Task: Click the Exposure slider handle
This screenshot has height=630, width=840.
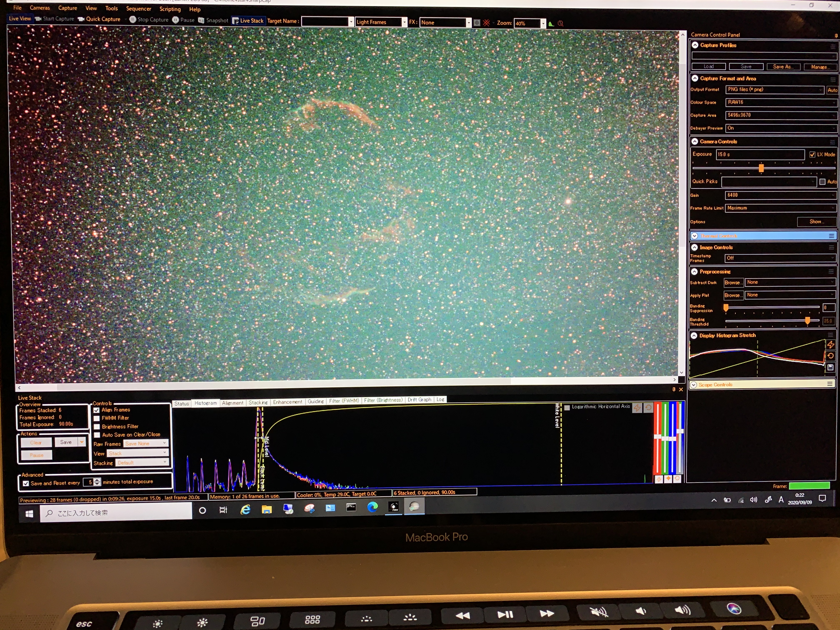Action: (x=761, y=168)
